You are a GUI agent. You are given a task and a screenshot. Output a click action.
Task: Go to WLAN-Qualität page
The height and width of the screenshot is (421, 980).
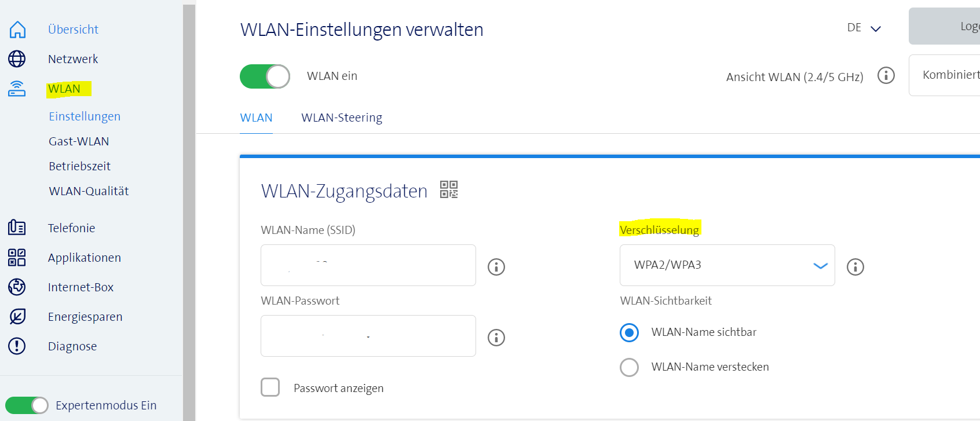pyautogui.click(x=89, y=191)
